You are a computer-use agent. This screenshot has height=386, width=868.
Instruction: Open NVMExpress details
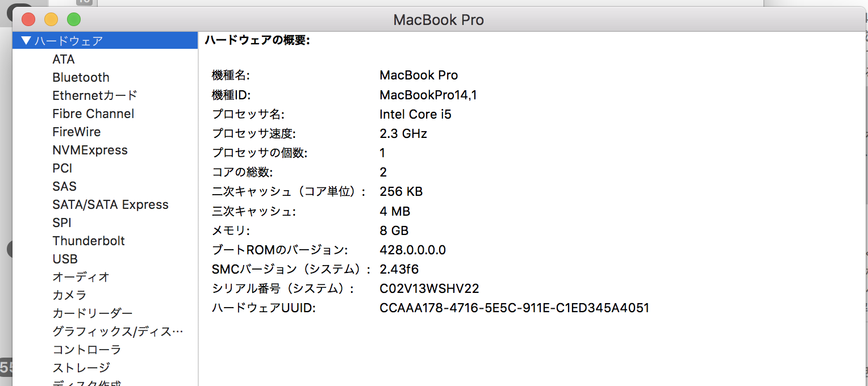pyautogui.click(x=90, y=150)
